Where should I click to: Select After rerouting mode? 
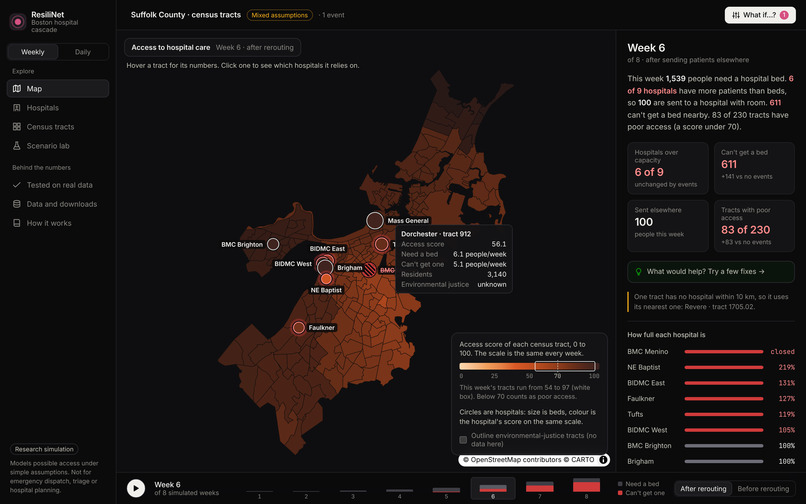point(703,489)
